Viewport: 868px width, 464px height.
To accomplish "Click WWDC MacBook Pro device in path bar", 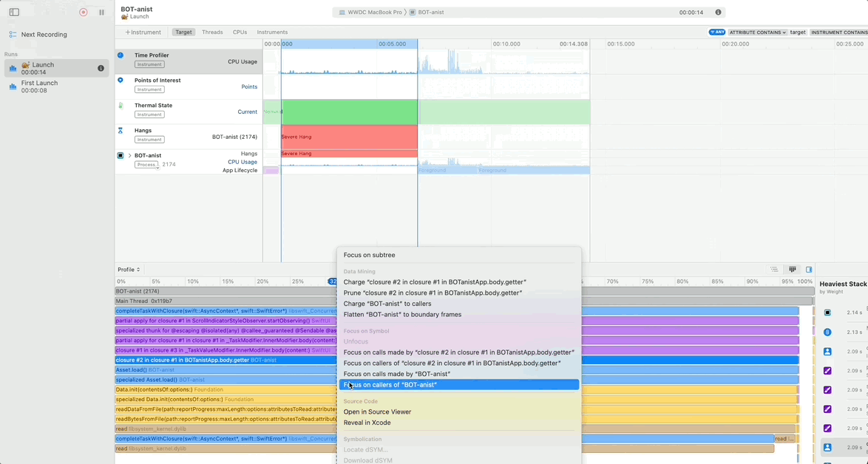I will coord(370,12).
